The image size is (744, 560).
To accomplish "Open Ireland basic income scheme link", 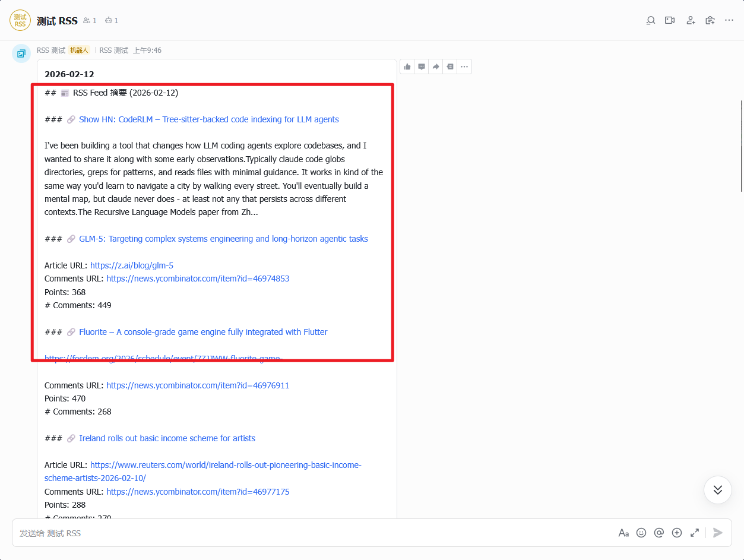I will pos(167,438).
